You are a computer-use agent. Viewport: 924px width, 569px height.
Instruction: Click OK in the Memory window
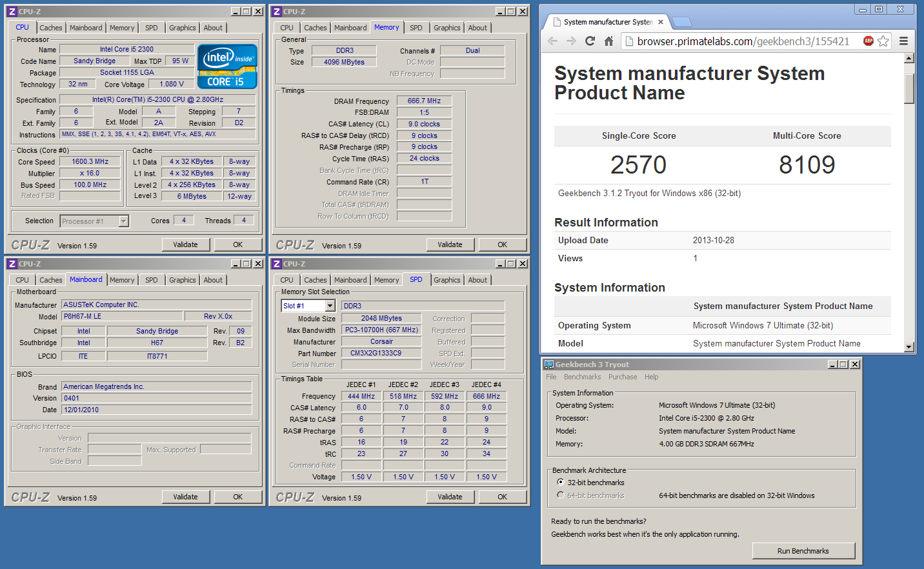pyautogui.click(x=503, y=245)
